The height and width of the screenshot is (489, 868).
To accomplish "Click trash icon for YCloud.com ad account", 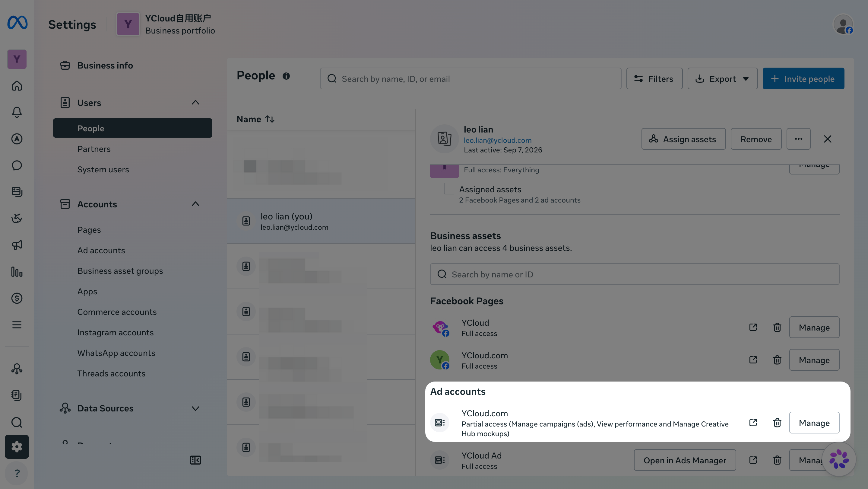I will coord(777,423).
